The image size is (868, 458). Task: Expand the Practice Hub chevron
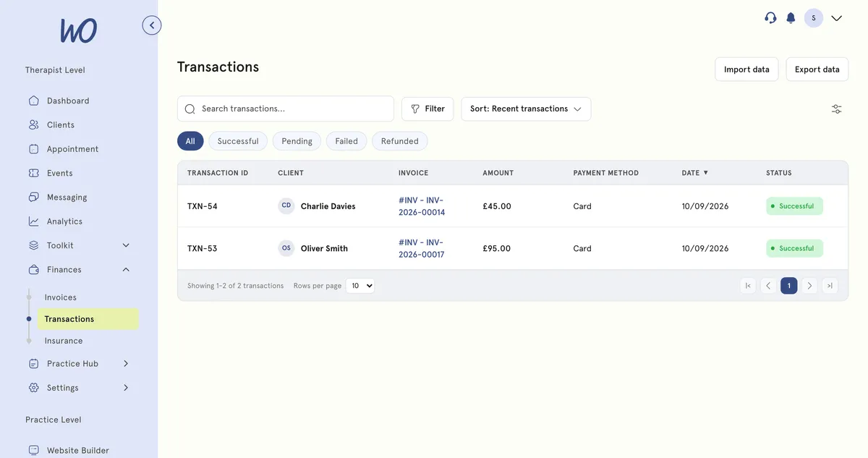126,363
